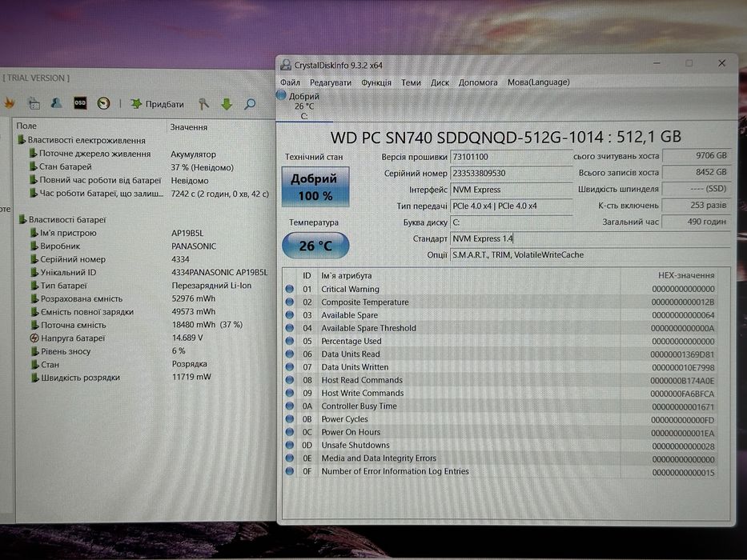Click the 26 °C temperature indicator
Screen dimensions: 747x560
315,246
